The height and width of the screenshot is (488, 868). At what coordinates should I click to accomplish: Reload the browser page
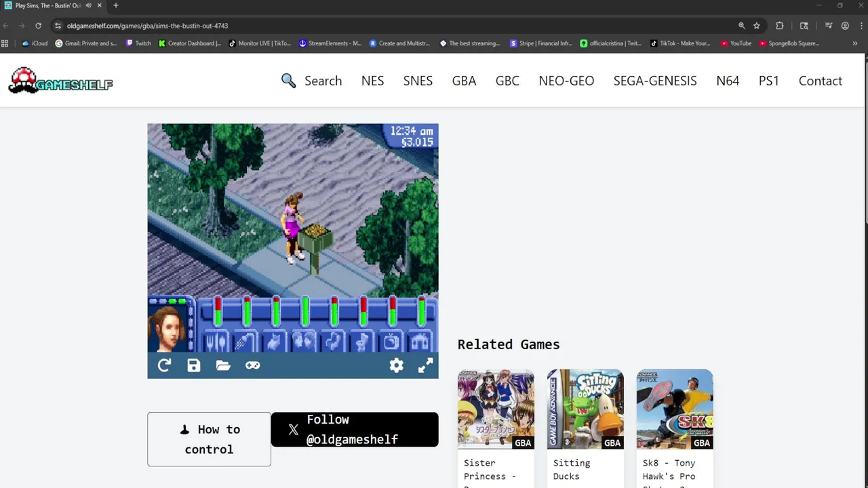[38, 26]
